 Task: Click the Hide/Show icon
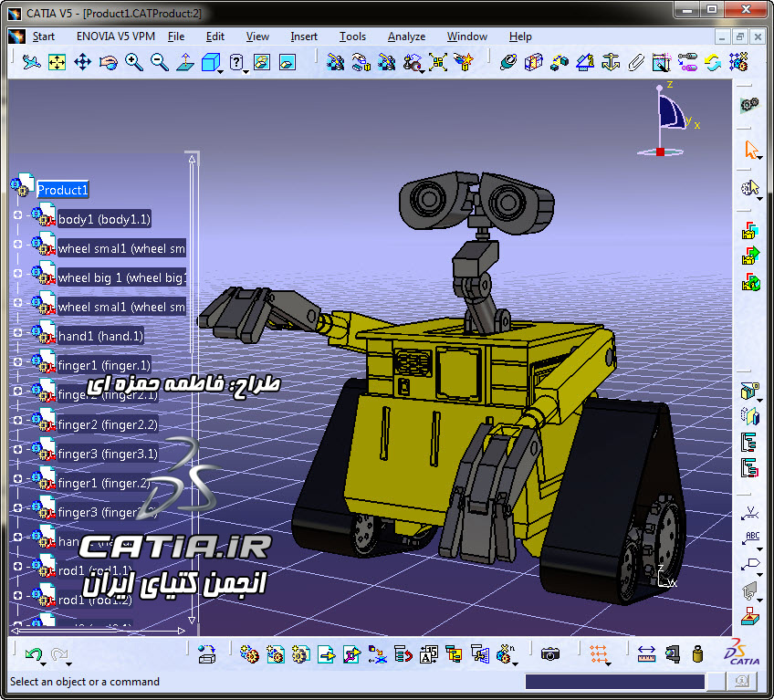point(262,62)
